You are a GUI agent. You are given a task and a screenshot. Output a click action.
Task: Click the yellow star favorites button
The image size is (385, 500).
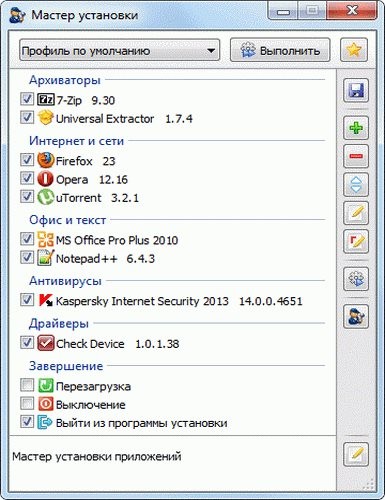coord(354,50)
